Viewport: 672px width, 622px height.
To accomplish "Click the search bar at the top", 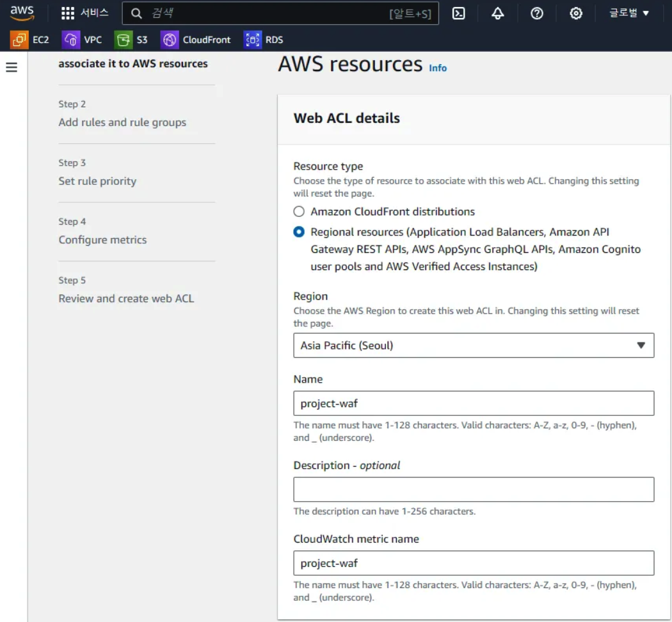I will click(275, 13).
